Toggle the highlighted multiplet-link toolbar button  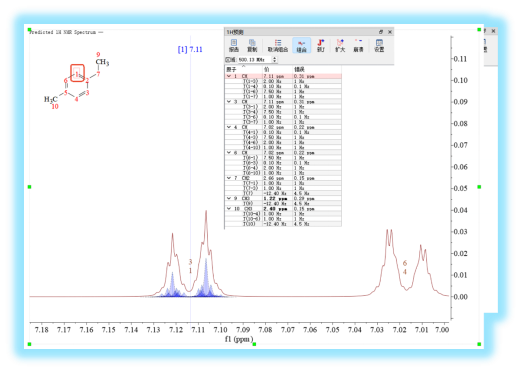coord(302,45)
